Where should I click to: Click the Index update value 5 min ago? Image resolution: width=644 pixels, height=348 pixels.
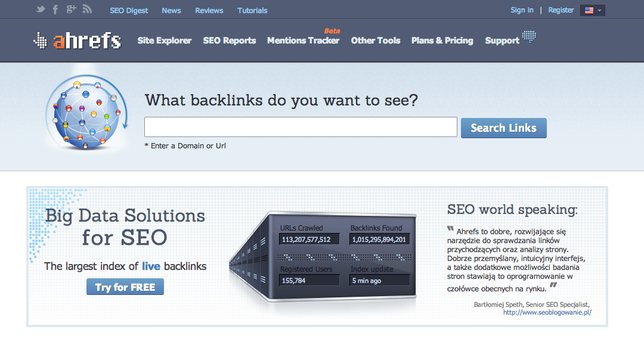point(379,280)
